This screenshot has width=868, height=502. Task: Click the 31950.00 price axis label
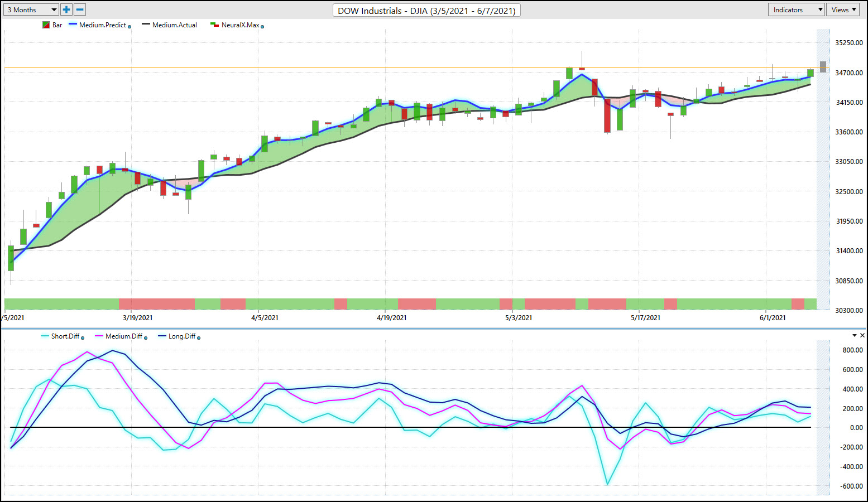click(849, 221)
